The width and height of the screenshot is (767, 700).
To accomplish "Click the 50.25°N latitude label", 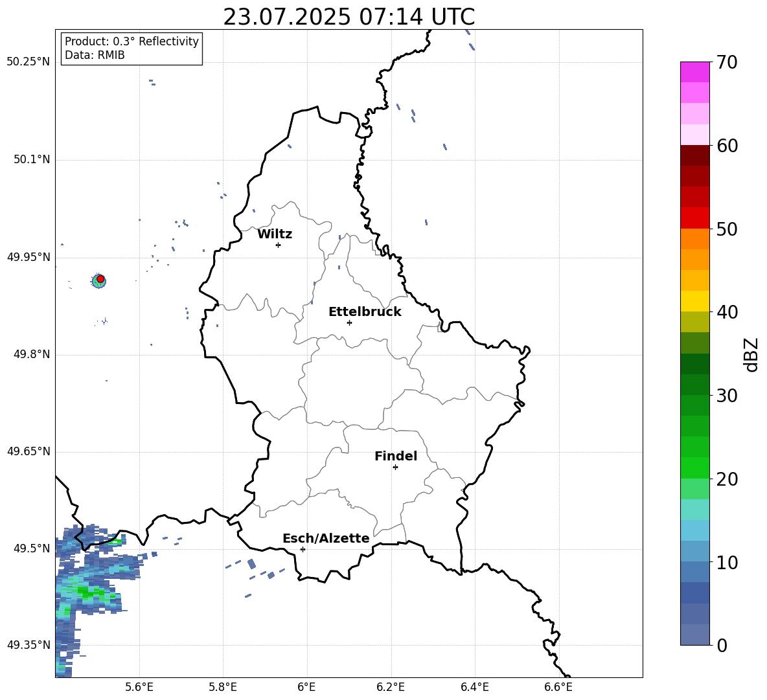I will point(29,62).
